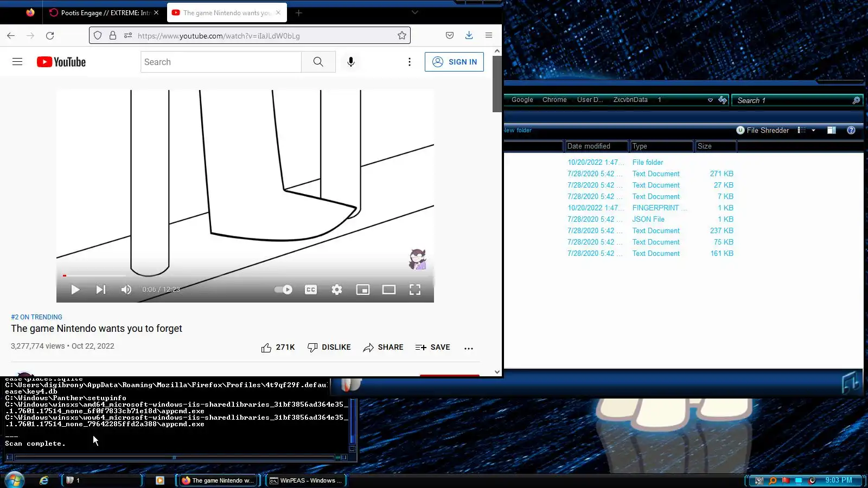The height and width of the screenshot is (488, 868).
Task: Reload the YouTube page
Action: (50, 36)
